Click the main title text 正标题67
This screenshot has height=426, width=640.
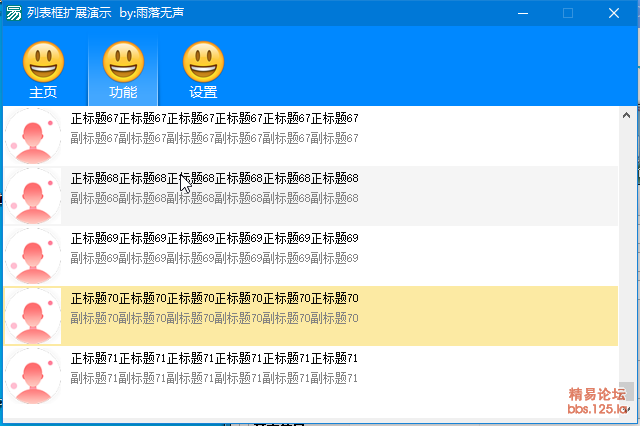coord(214,118)
